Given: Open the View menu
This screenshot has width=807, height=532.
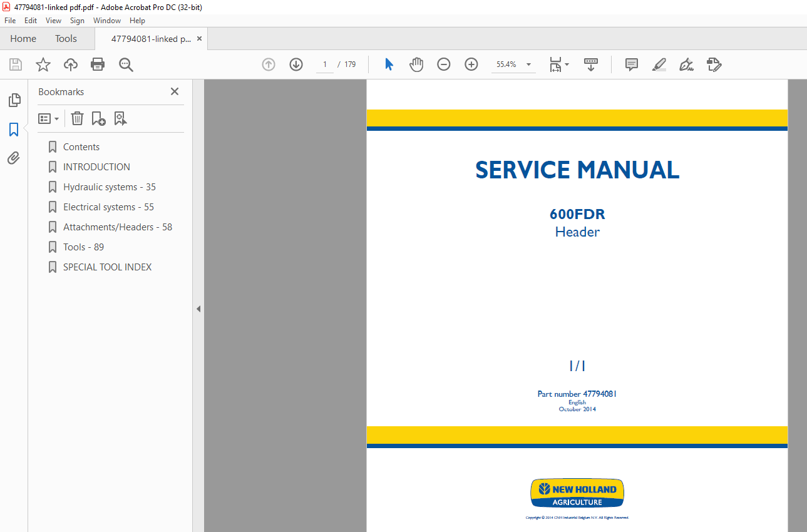Looking at the screenshot, I should click(53, 21).
